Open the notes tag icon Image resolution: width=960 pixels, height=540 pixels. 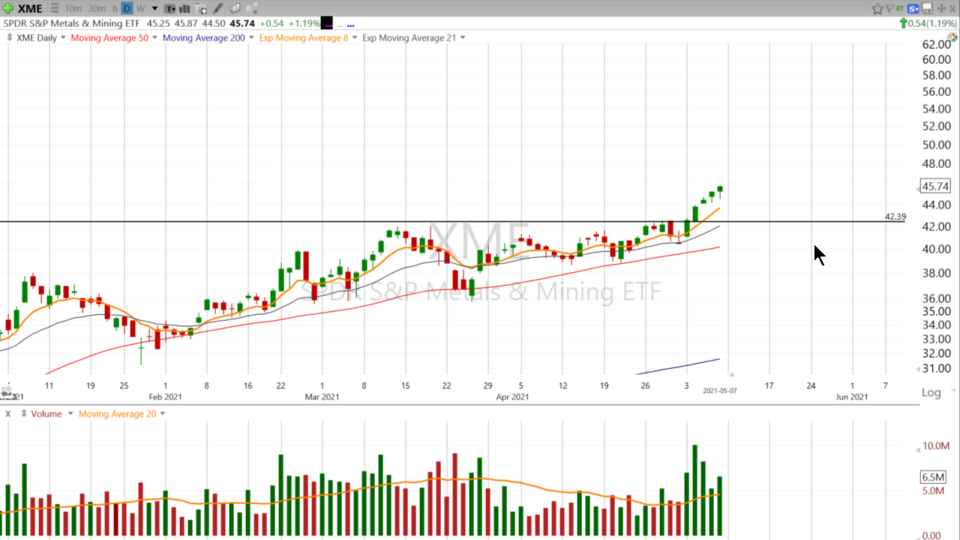tap(235, 9)
